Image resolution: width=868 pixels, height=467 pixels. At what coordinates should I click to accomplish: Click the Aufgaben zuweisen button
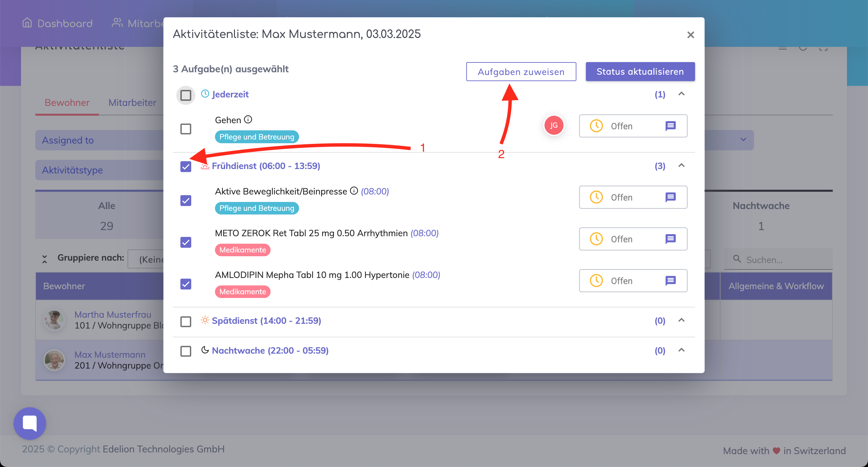tap(521, 72)
